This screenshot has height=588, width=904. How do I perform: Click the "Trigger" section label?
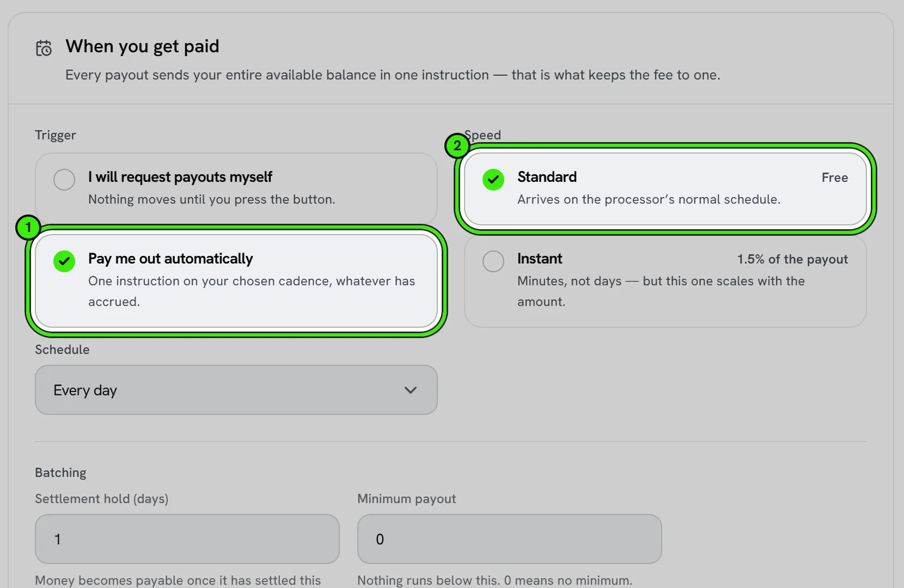[x=56, y=135]
